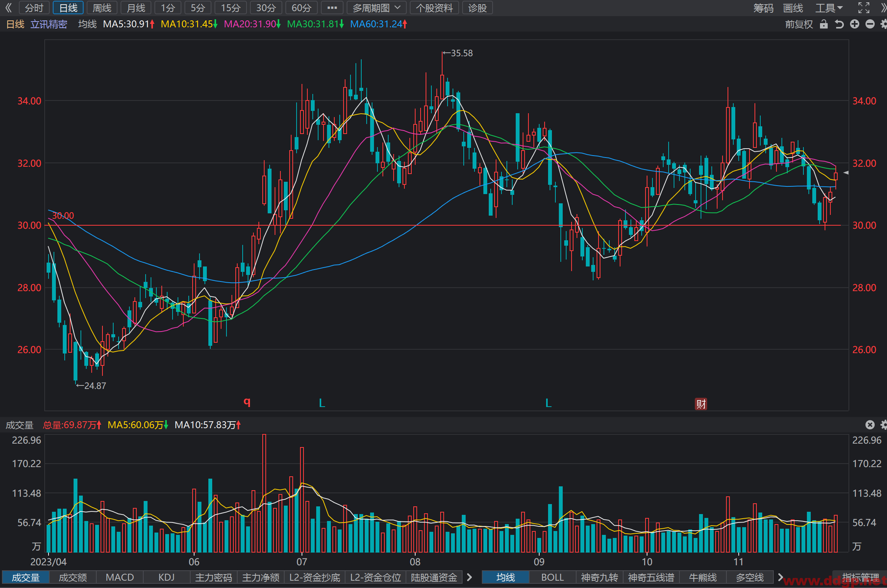Click the 30.00 horizontal price line label
The width and height of the screenshot is (887, 588).
click(63, 216)
